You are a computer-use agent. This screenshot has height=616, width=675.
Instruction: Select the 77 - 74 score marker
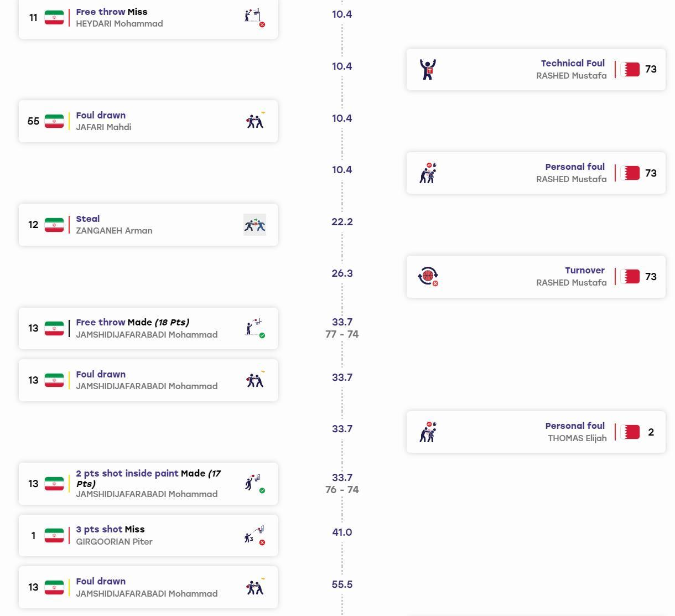[342, 334]
